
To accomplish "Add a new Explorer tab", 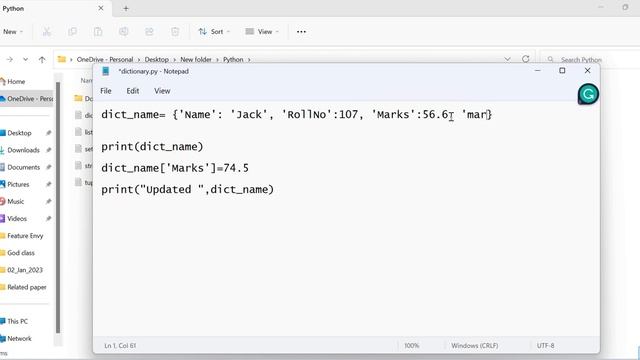I will 126,8.
